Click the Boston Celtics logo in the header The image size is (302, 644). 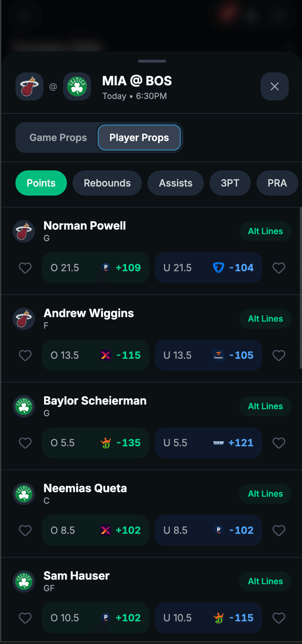pyautogui.click(x=77, y=86)
